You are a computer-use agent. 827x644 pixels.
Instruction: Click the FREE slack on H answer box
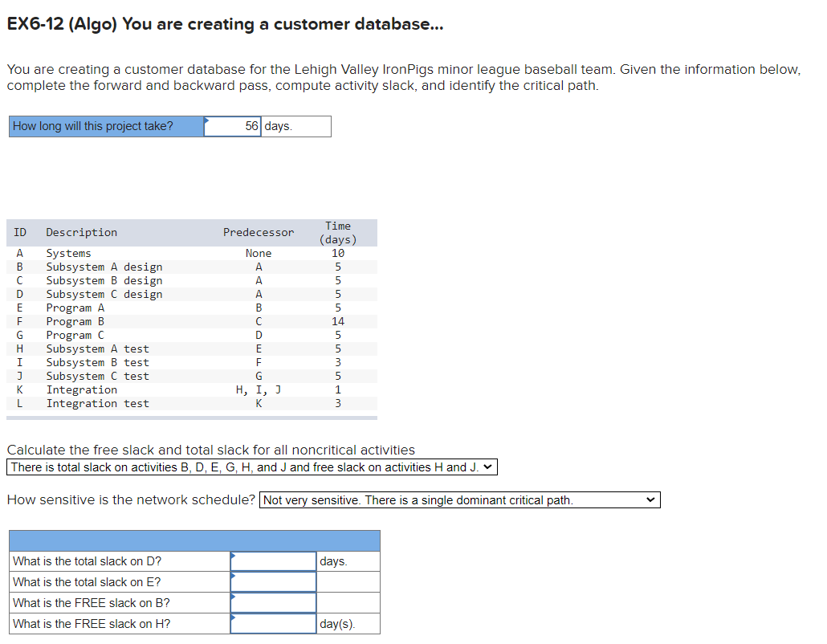[273, 623]
